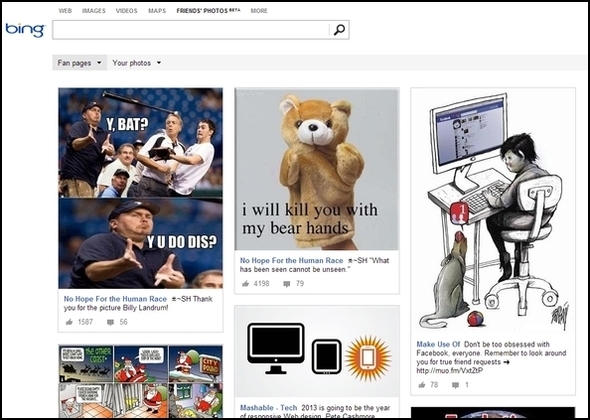Expand the Your photos dropdown
The image size is (590, 420).
point(137,63)
